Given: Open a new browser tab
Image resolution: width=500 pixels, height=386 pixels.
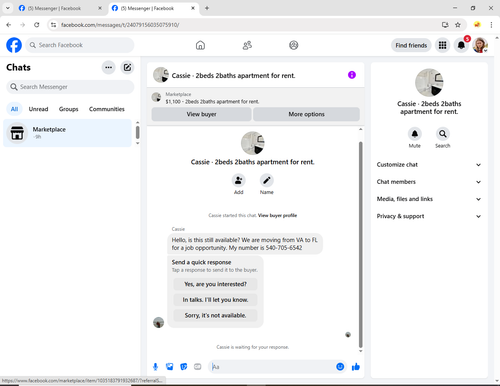Looking at the screenshot, I should (207, 8).
